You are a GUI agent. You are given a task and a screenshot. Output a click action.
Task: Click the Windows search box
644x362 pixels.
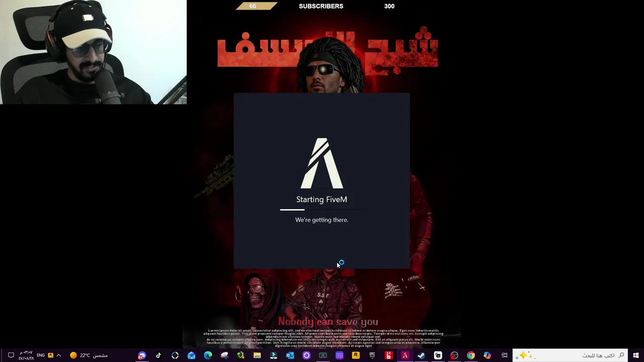point(570,355)
